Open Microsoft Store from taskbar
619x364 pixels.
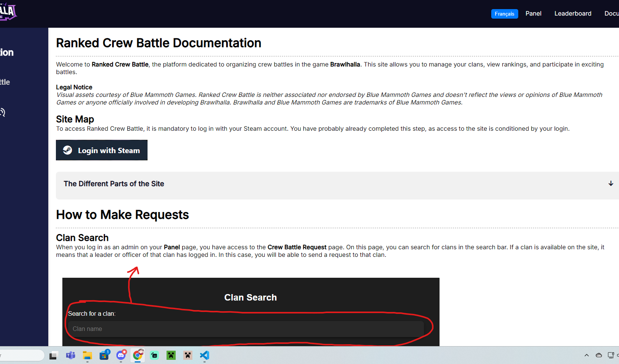(x=104, y=355)
